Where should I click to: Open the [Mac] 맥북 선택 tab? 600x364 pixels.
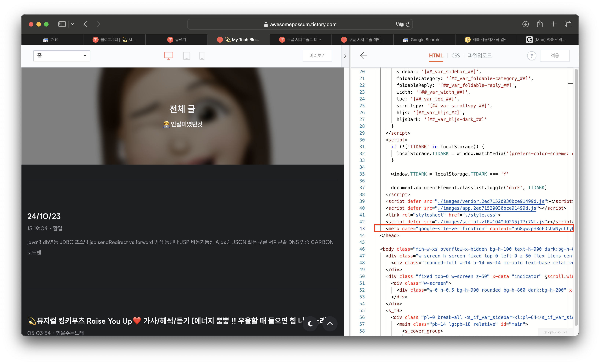pyautogui.click(x=548, y=39)
